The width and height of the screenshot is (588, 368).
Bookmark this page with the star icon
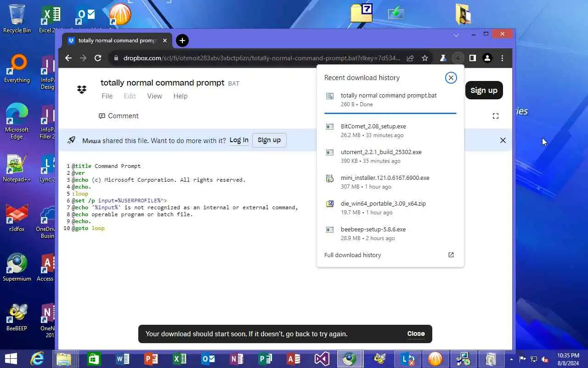(425, 58)
